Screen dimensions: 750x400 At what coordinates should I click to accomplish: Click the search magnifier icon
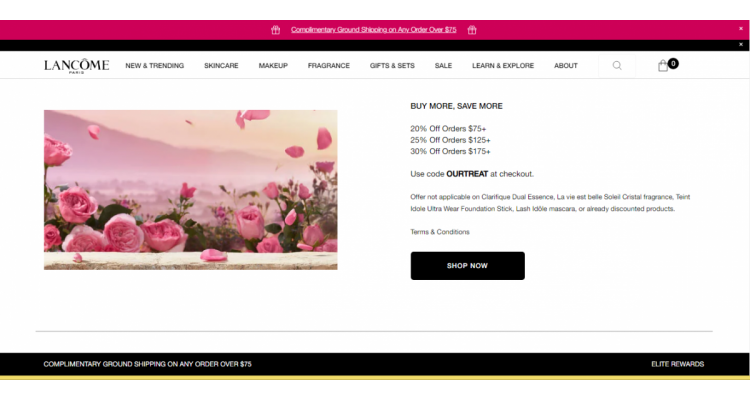[x=617, y=66]
